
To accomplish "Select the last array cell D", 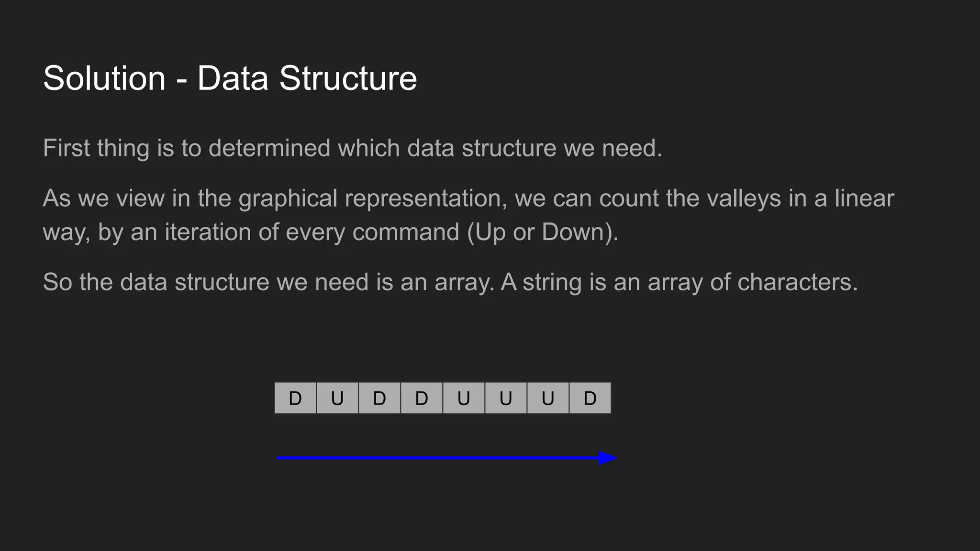I will click(590, 398).
